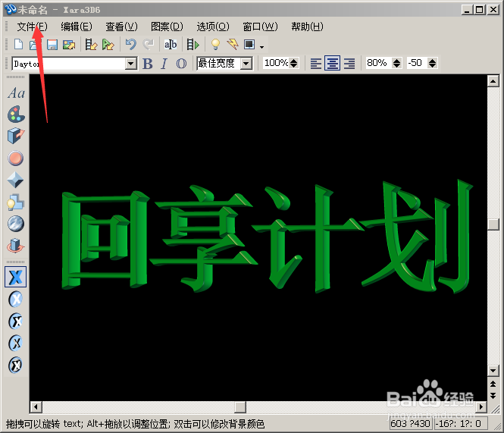Expand the 最佳宽度 dropdown arrow
504x433 pixels.
(x=246, y=64)
